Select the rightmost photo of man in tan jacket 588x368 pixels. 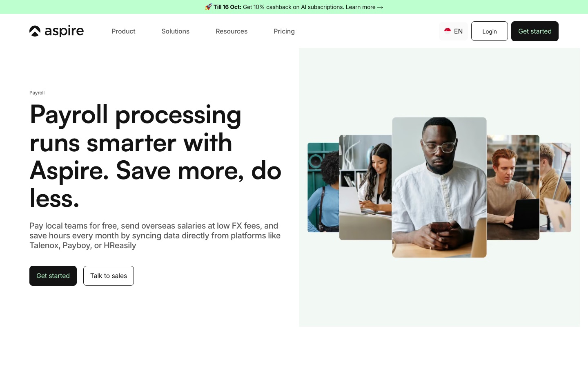555,187
